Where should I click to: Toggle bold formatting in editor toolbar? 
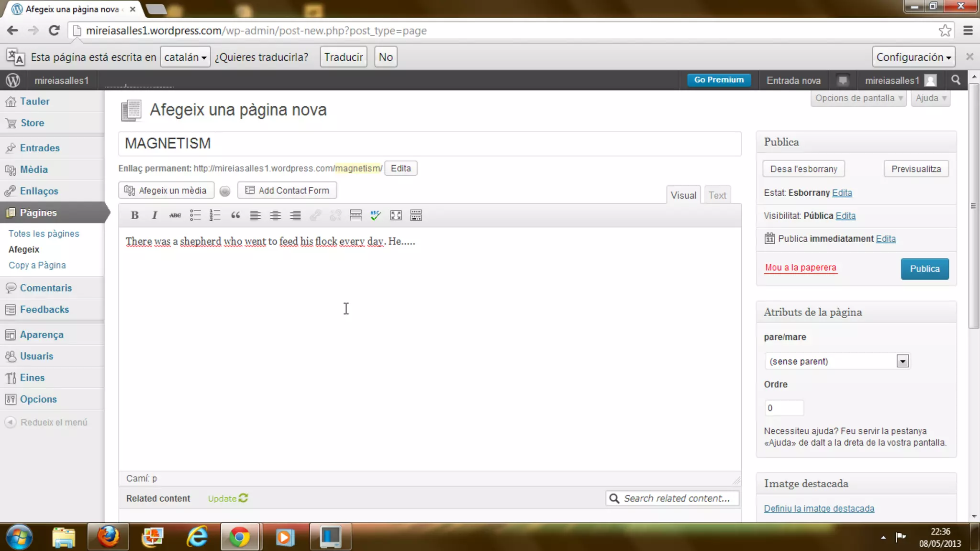(135, 215)
